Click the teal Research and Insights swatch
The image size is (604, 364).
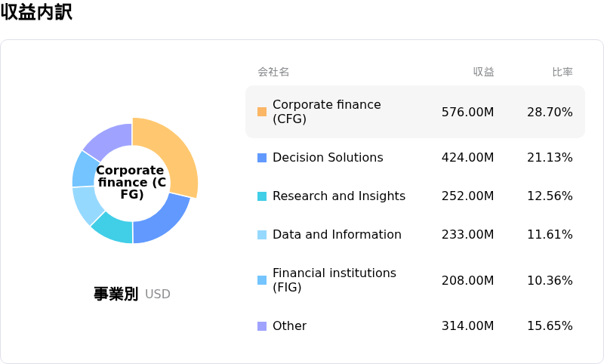coord(262,196)
